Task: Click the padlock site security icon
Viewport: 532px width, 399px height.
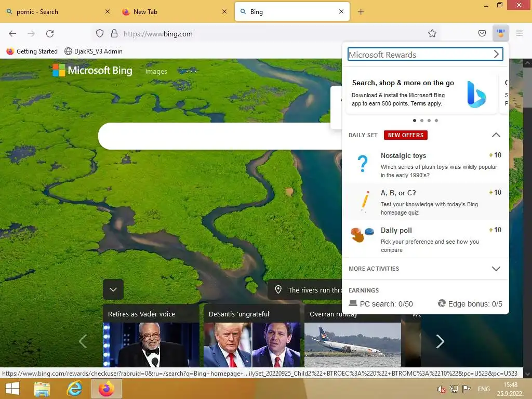Action: click(114, 33)
